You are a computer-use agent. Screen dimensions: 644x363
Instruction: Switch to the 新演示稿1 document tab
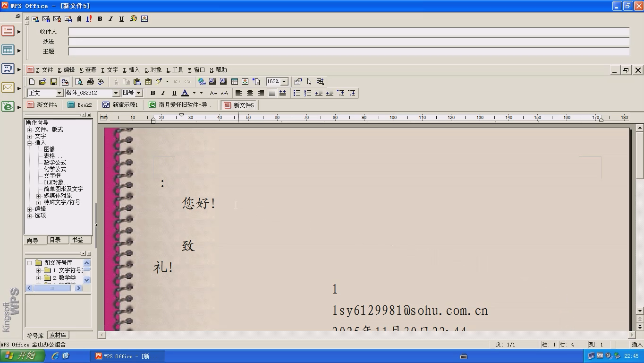coord(121,105)
